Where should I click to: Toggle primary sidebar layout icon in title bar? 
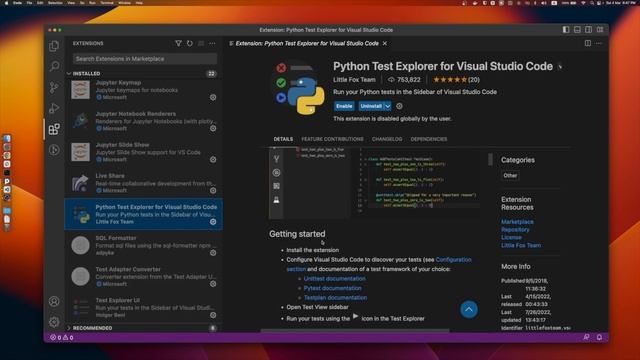(x=566, y=30)
